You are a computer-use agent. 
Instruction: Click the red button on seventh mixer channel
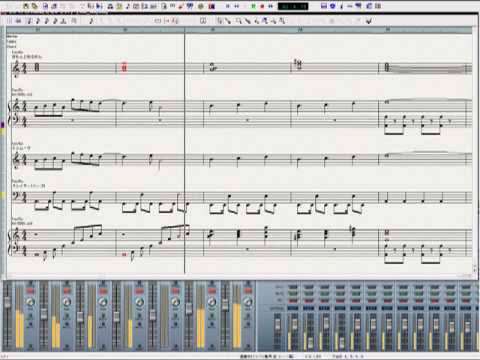[248, 291]
